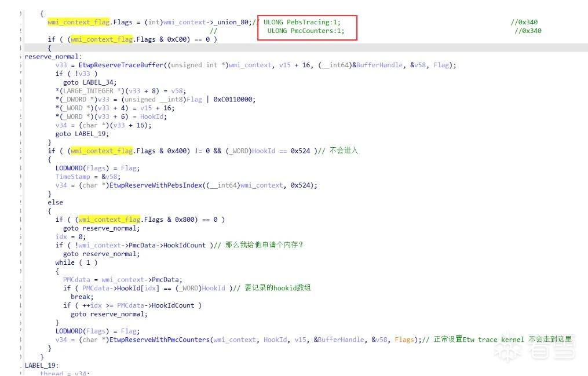Click the idx = 0 assignment line

click(x=71, y=237)
